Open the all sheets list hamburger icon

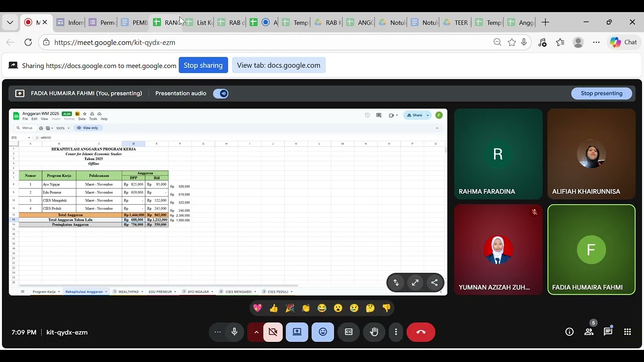point(22,292)
